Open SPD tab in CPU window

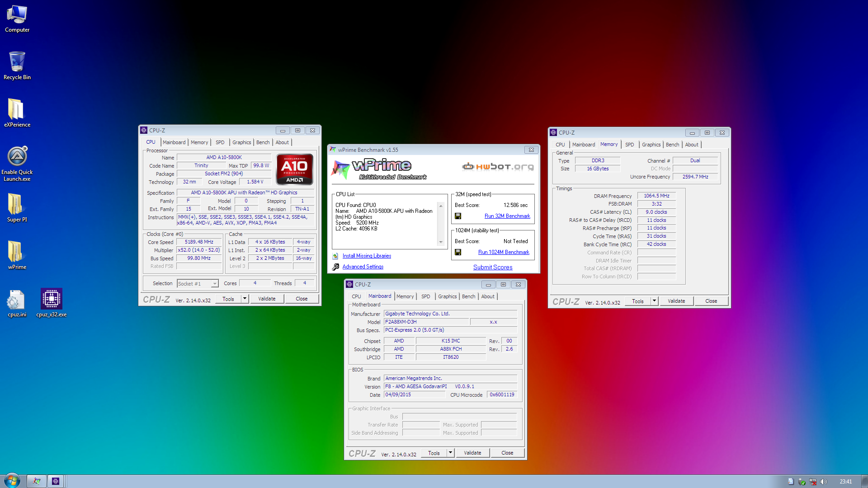pyautogui.click(x=220, y=142)
